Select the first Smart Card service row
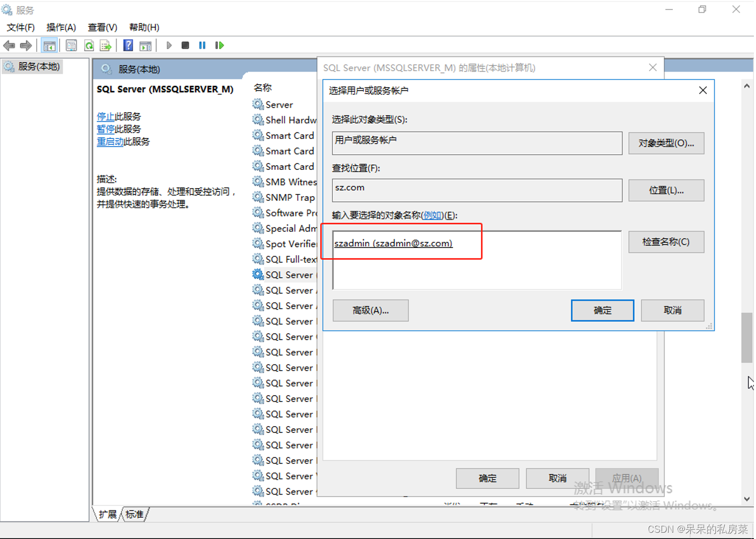Image resolution: width=756 pixels, height=539 pixels. coord(284,135)
